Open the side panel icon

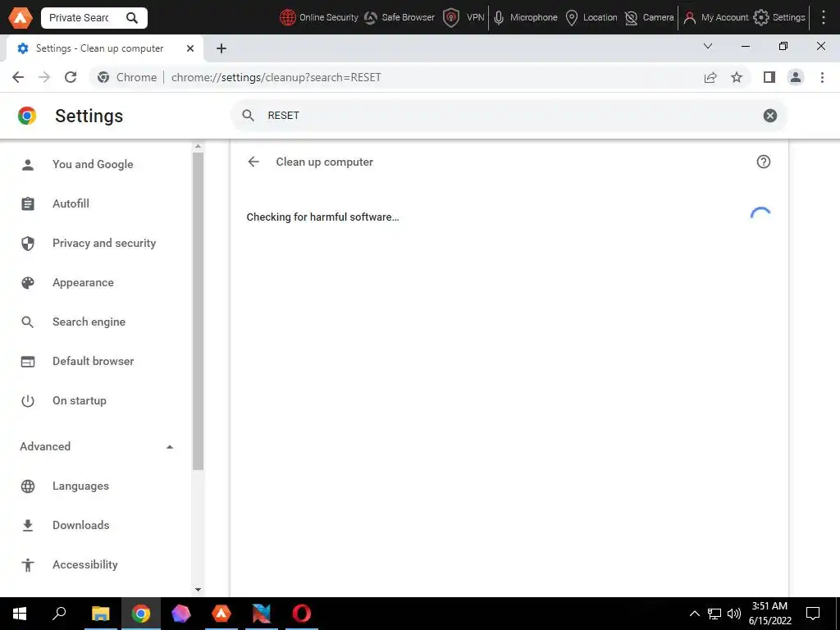(x=769, y=77)
